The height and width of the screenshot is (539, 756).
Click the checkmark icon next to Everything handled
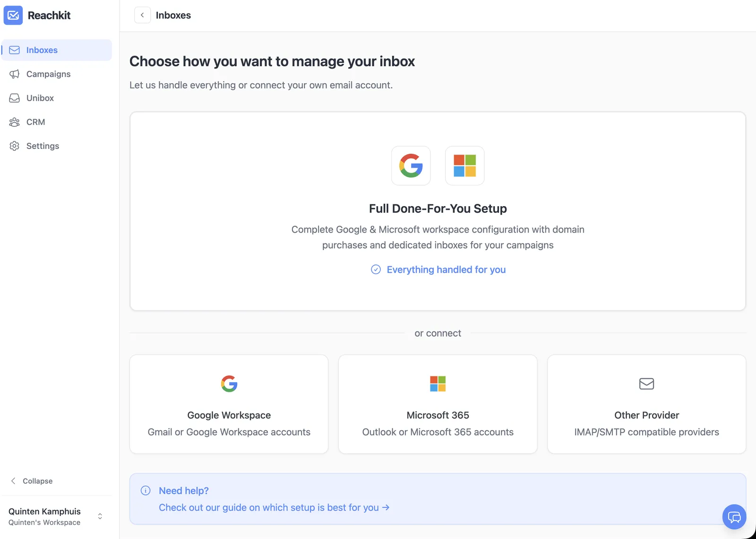tap(376, 269)
